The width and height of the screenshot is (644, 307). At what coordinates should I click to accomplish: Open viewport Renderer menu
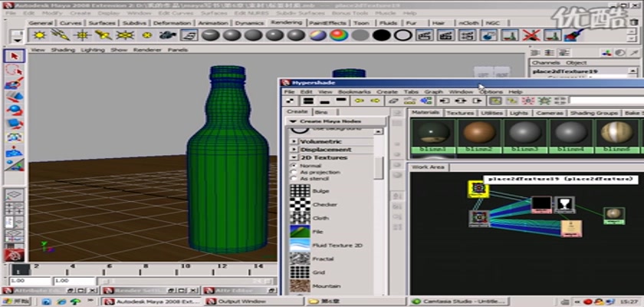[148, 50]
